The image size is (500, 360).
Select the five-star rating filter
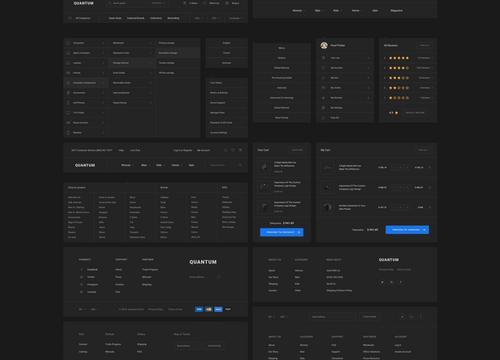[398, 58]
